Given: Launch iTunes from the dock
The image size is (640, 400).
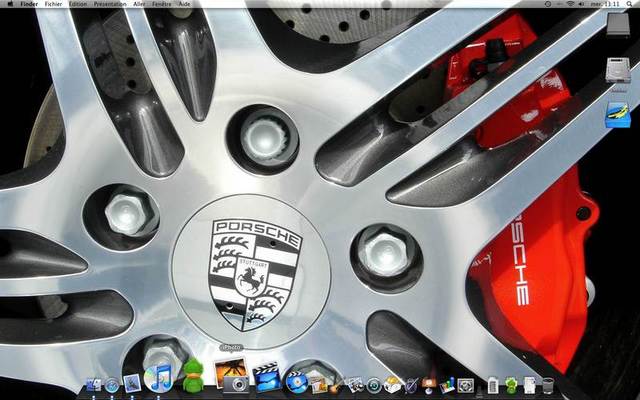Looking at the screenshot, I should pos(159,378).
